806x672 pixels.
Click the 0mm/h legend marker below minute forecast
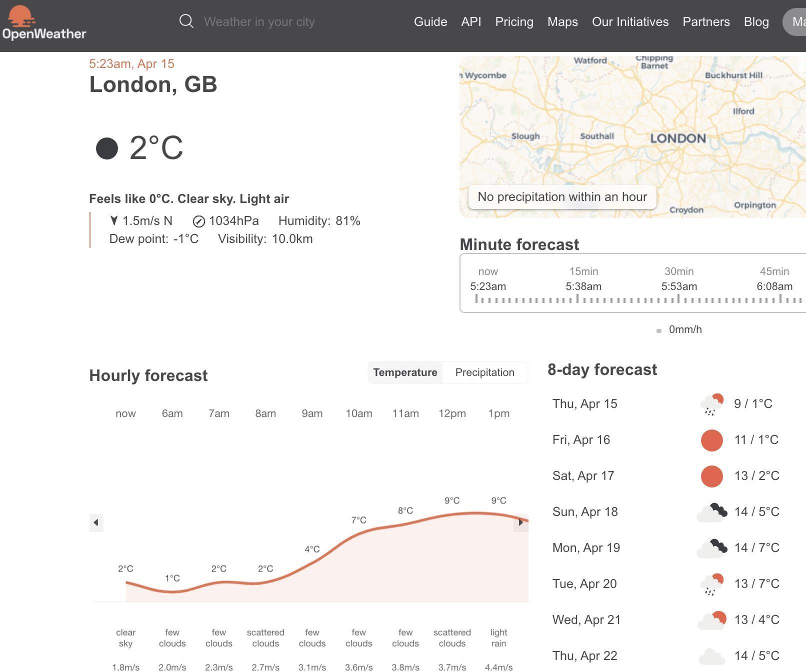tap(659, 329)
